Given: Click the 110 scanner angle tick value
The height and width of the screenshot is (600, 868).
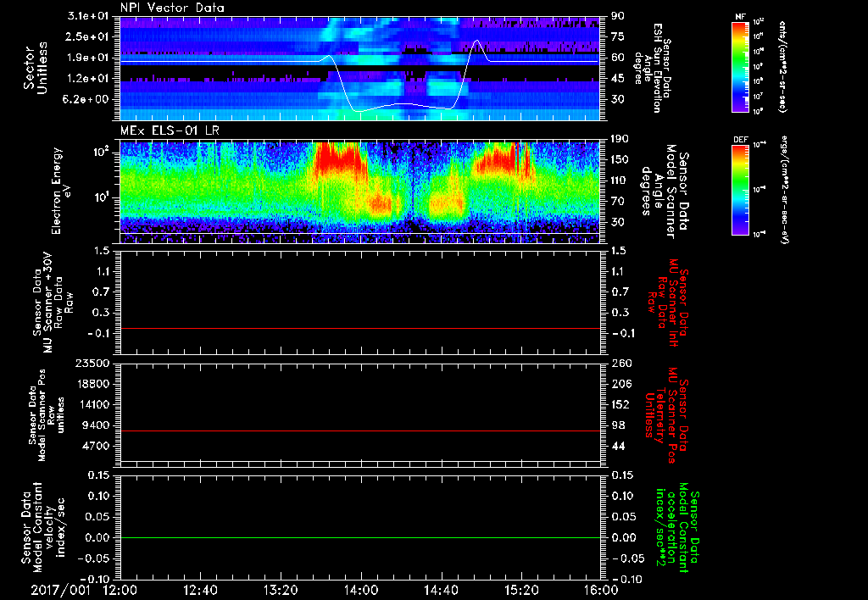Looking at the screenshot, I should (x=620, y=181).
